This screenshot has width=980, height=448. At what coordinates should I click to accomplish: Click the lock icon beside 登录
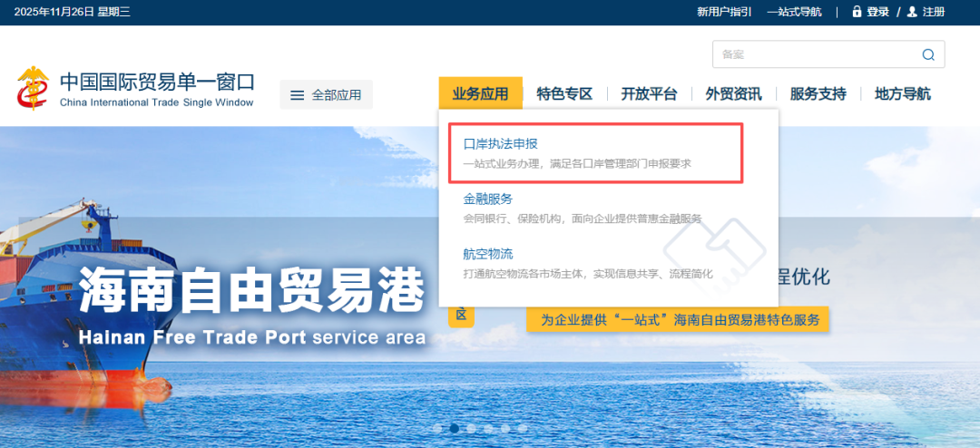click(856, 12)
